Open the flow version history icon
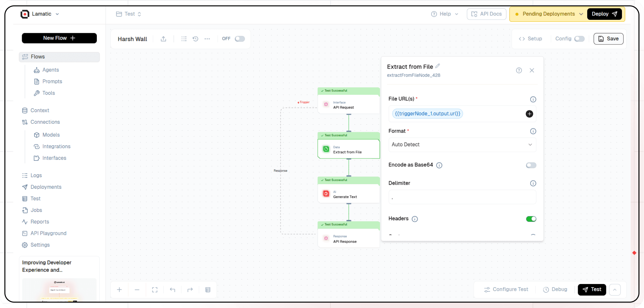644x308 pixels. (x=195, y=39)
